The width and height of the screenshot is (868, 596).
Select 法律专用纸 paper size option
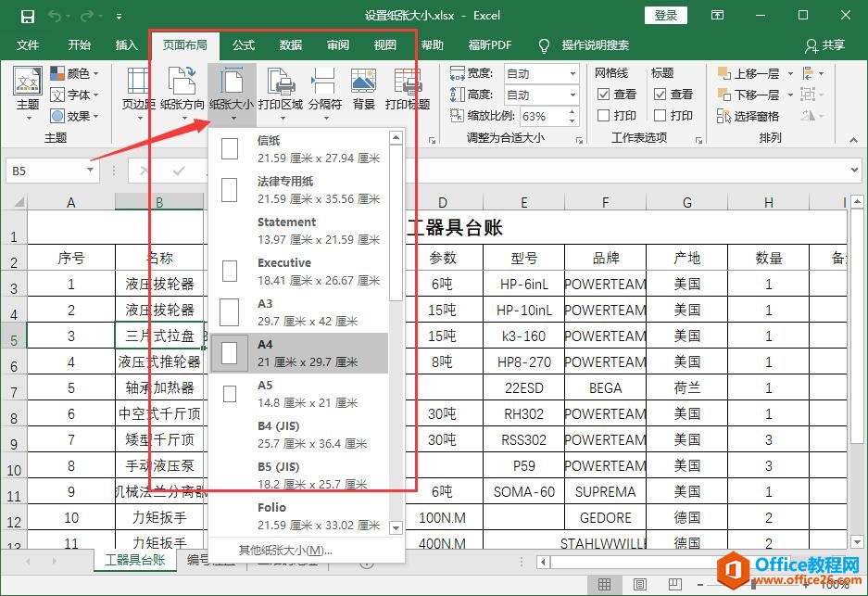[x=299, y=190]
